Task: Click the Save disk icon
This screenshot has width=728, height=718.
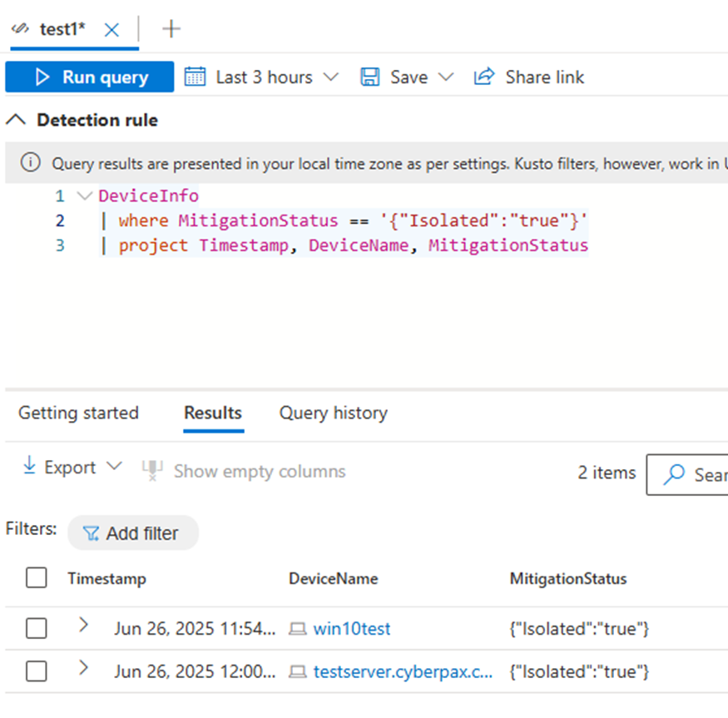Action: (369, 77)
